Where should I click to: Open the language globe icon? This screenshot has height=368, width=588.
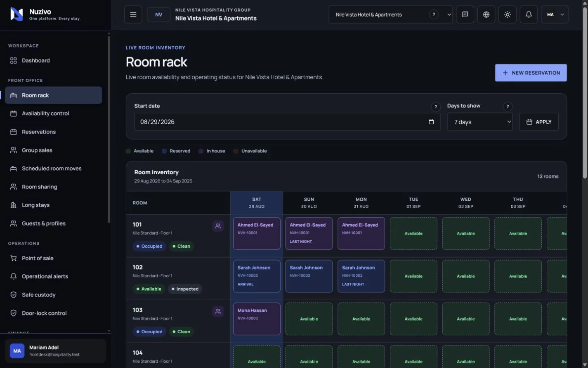coord(486,14)
